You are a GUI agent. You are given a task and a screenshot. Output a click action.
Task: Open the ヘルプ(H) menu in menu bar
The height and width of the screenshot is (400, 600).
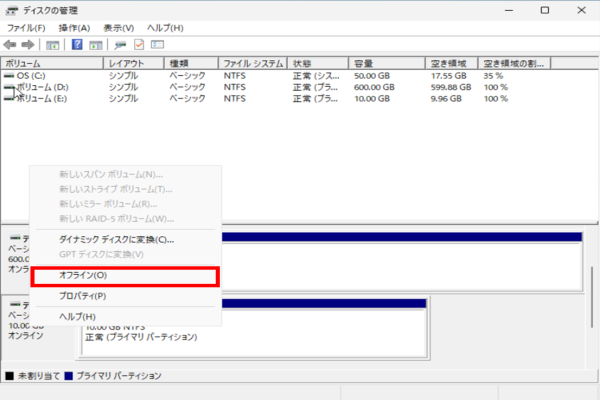pos(164,28)
